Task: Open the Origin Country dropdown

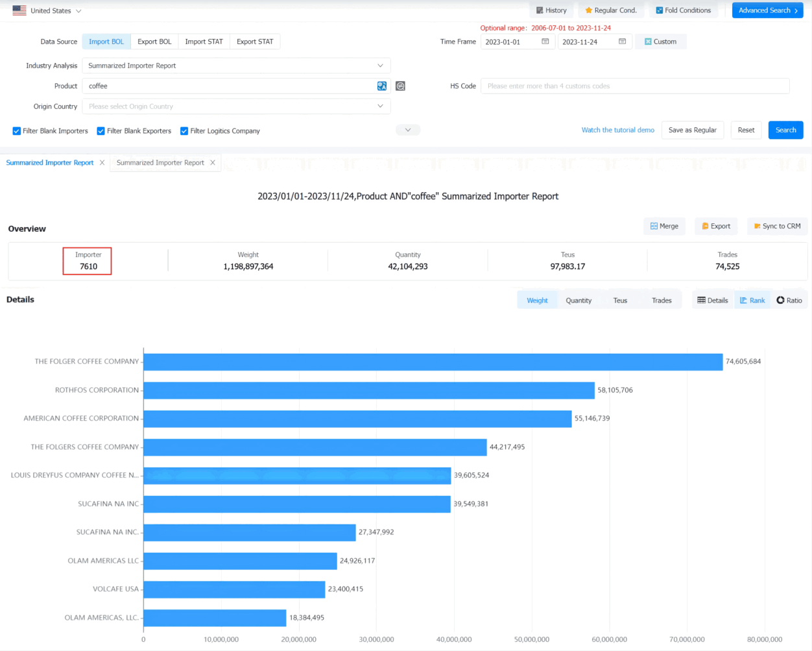Action: tap(236, 106)
